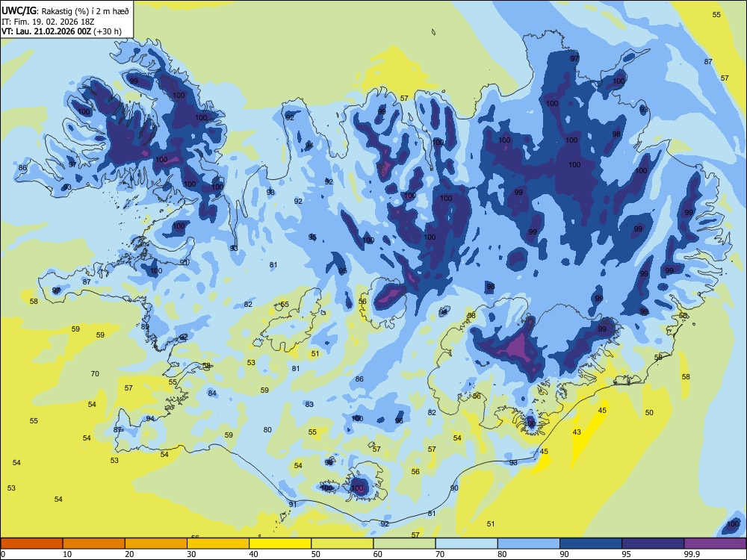
Task: Select the '95' legend scale label below the colorbar
Action: click(x=627, y=554)
